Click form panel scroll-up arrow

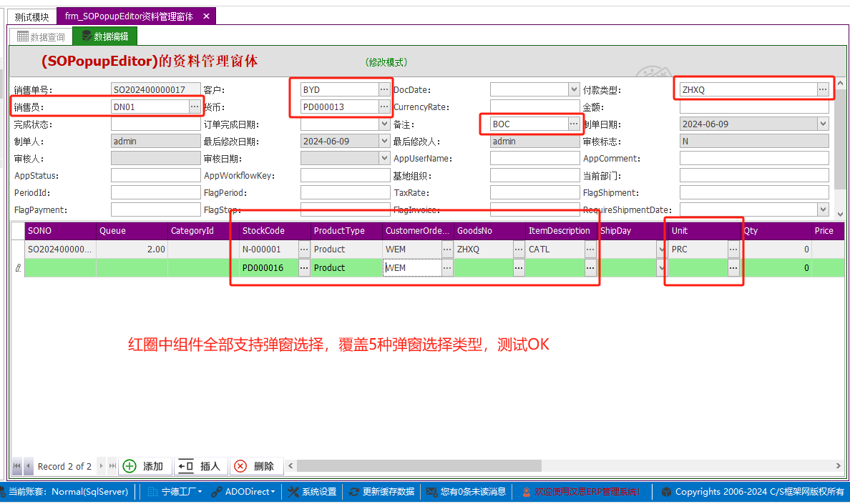point(840,84)
